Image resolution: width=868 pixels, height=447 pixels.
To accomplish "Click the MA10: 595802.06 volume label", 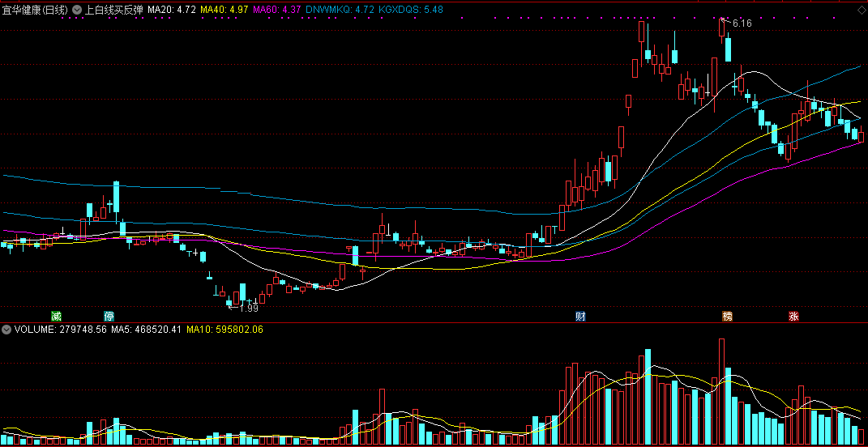I will [x=224, y=330].
